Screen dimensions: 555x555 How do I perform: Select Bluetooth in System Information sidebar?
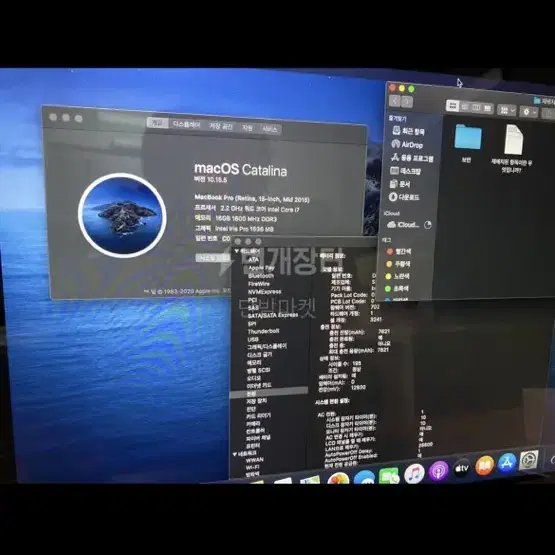coord(261,276)
